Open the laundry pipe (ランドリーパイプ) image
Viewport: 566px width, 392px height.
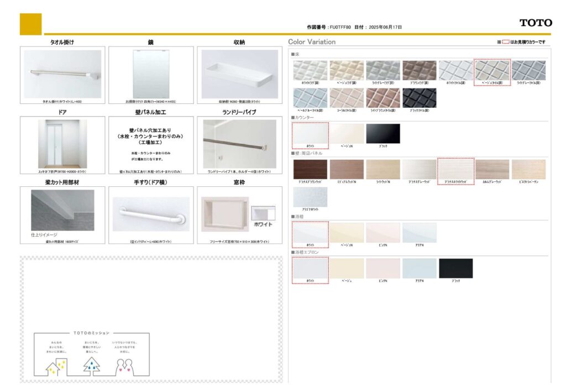point(239,144)
